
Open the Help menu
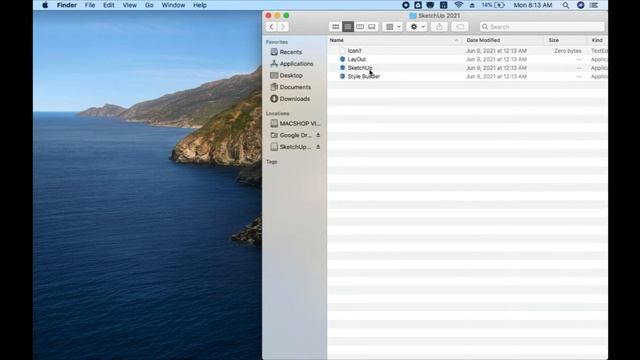(x=200, y=5)
